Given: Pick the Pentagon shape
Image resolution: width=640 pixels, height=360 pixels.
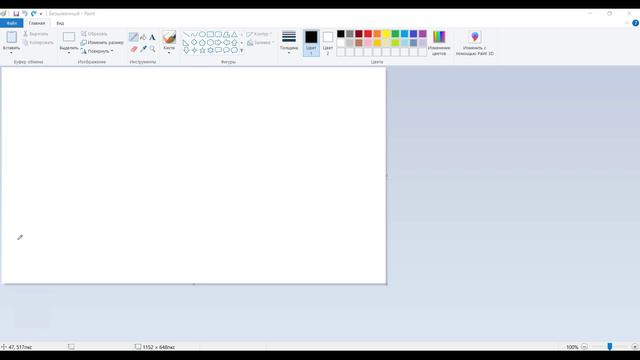Looking at the screenshot, I should coord(202,42).
